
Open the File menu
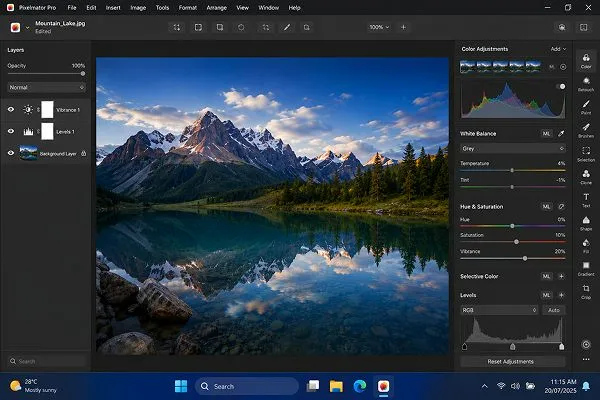click(72, 8)
